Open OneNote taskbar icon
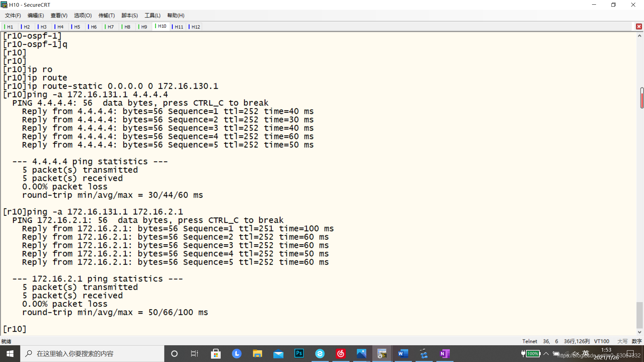 pos(444,354)
